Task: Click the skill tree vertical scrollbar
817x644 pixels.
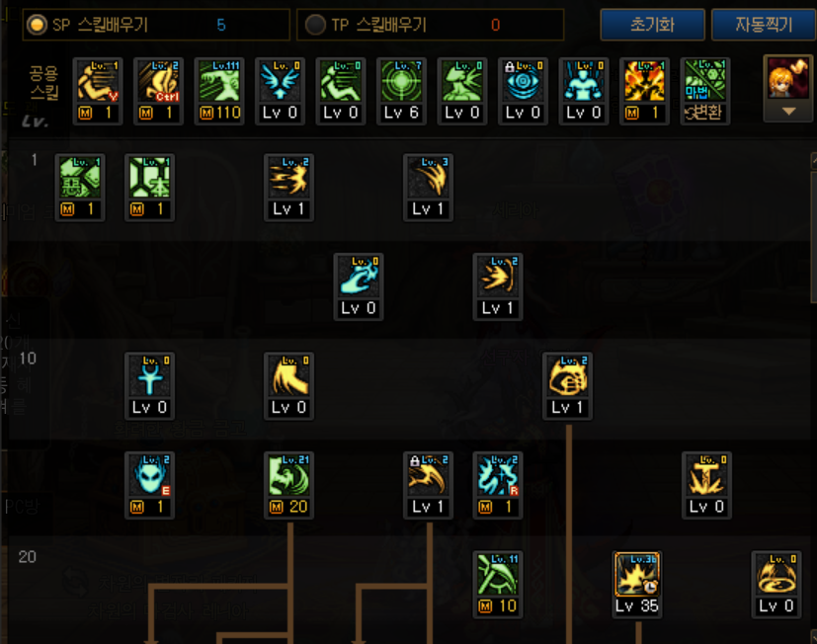Action: (814, 237)
